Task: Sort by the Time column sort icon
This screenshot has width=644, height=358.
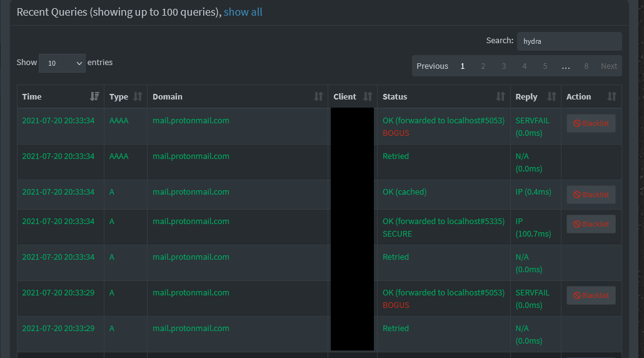Action: [94, 96]
